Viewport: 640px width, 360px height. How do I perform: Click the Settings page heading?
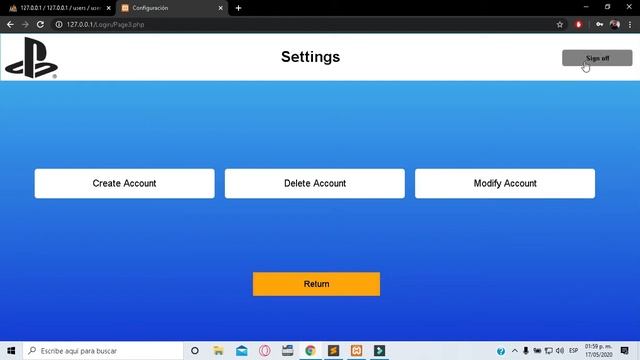click(x=310, y=57)
